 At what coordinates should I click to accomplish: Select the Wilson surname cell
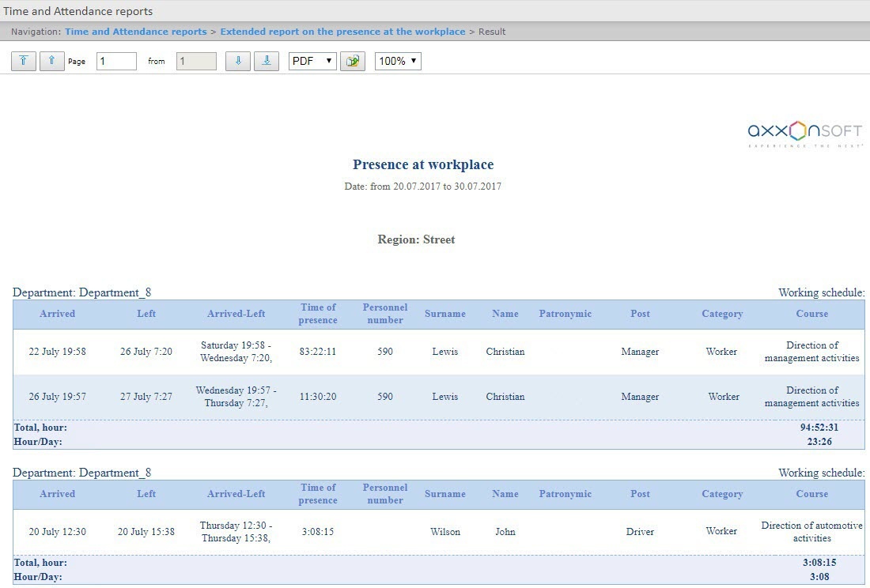445,532
